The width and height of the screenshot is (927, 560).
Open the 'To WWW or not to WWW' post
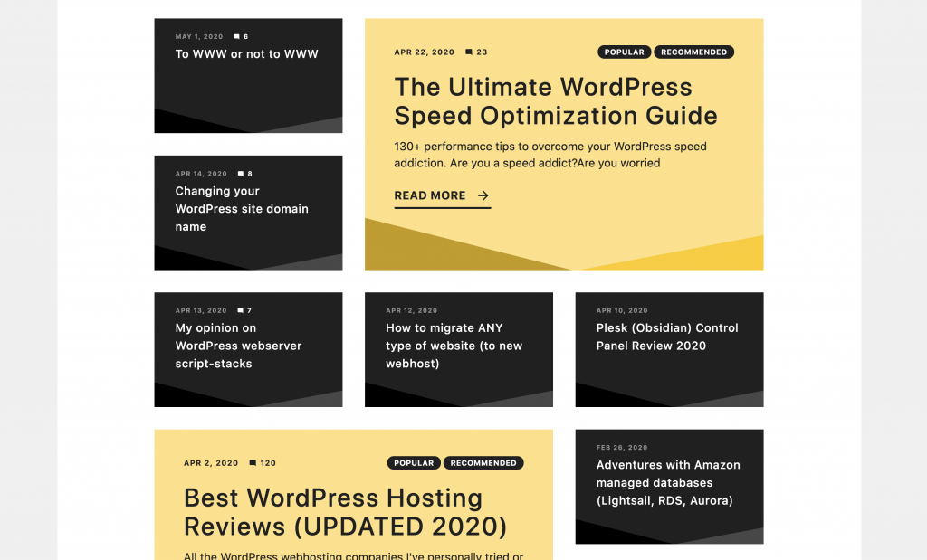click(x=246, y=54)
